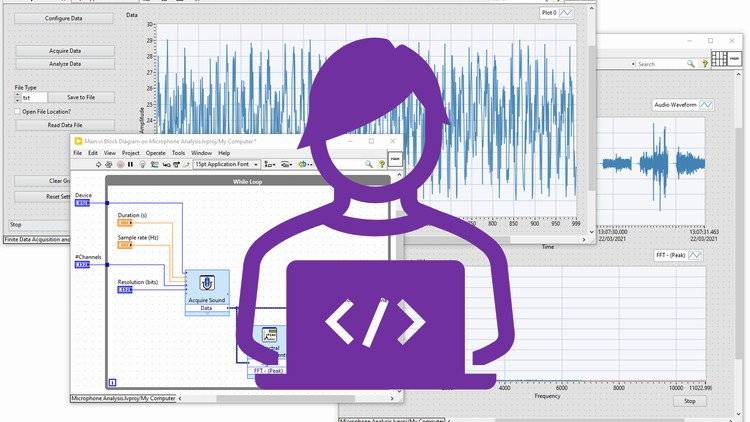Click the Spectral Measurements VI icon

click(269, 335)
